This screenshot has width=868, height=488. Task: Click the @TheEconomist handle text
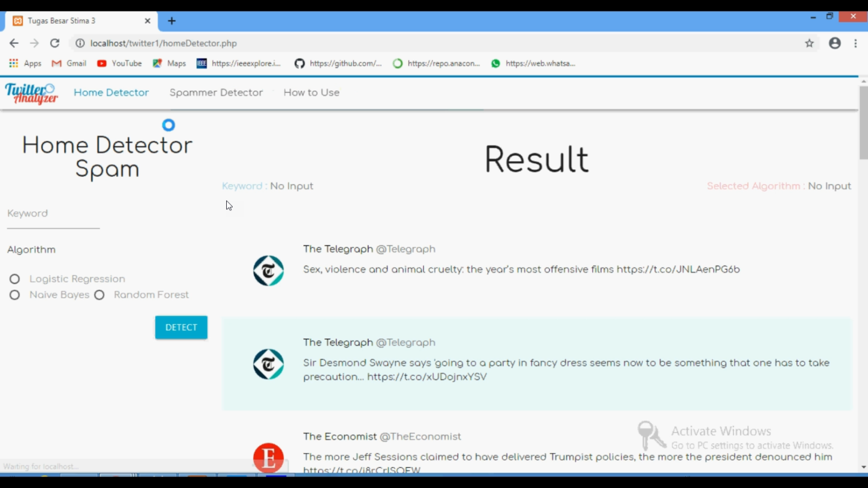pyautogui.click(x=420, y=437)
